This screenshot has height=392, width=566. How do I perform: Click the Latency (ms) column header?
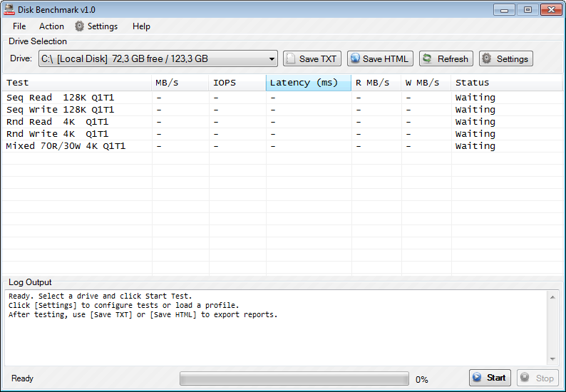pos(309,83)
